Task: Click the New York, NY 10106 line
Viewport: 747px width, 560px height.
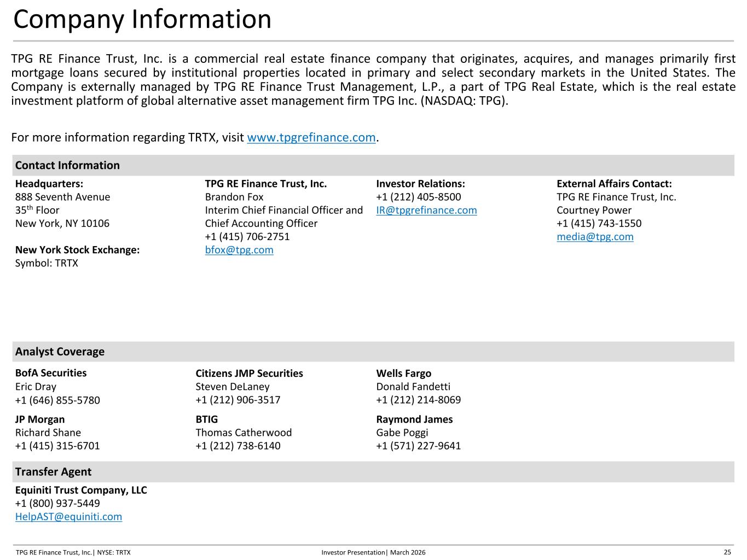Action: click(62, 223)
